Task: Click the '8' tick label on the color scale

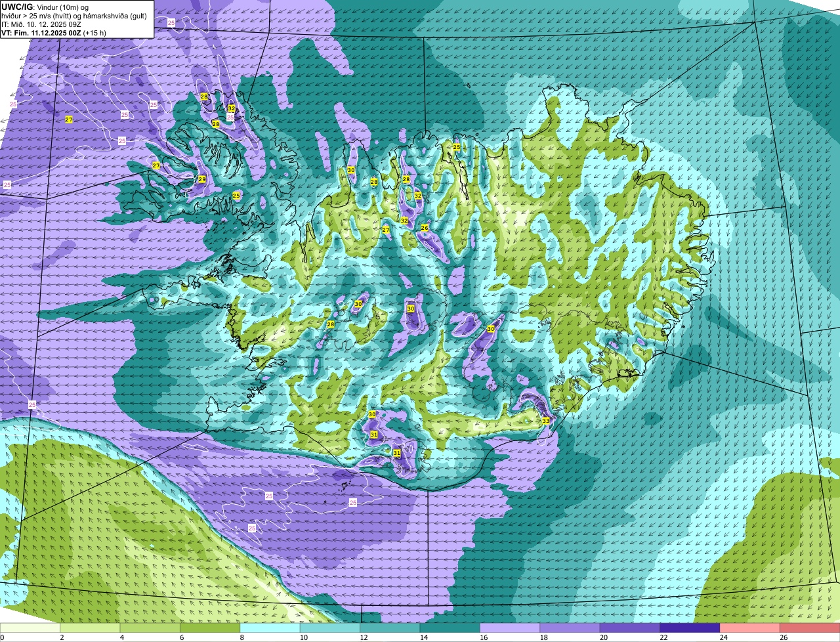Action: 241,637
